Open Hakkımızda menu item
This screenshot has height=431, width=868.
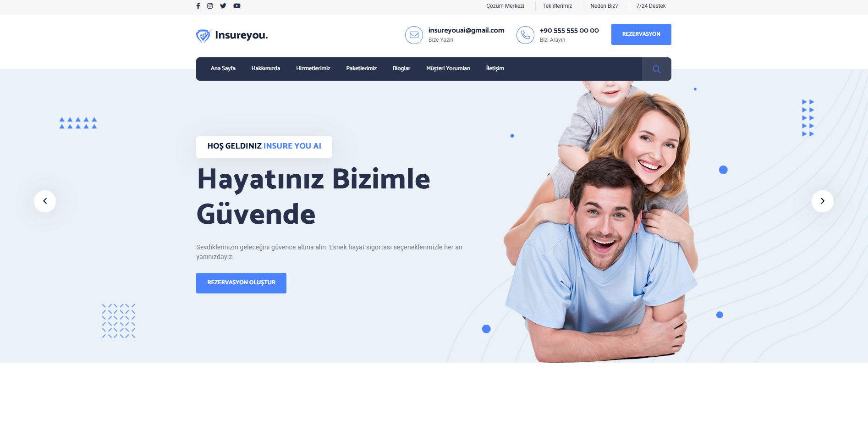[266, 68]
